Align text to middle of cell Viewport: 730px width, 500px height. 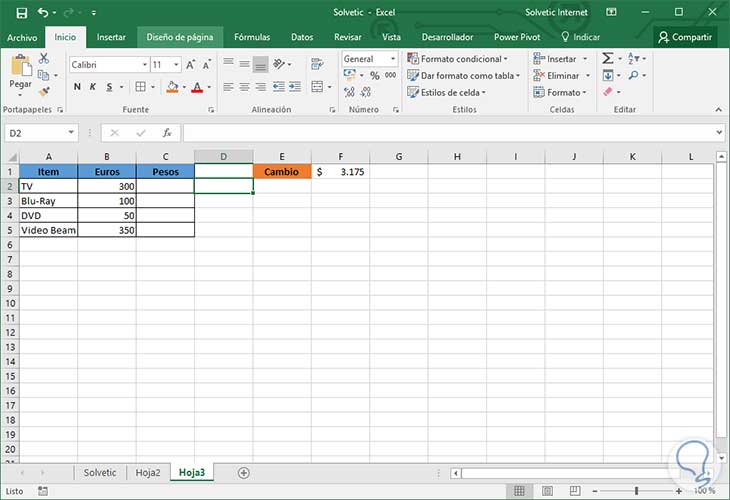[x=244, y=64]
